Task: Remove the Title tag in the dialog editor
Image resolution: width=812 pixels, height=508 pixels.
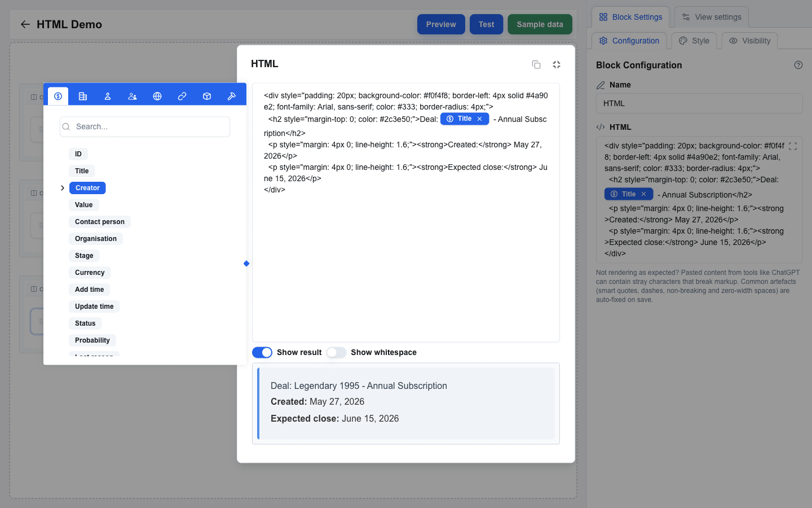Action: click(479, 119)
